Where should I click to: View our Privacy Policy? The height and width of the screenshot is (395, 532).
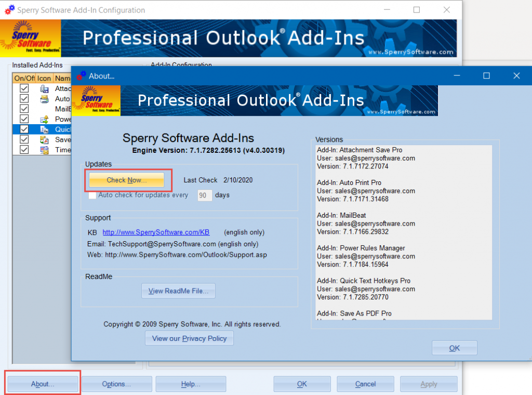click(x=189, y=338)
